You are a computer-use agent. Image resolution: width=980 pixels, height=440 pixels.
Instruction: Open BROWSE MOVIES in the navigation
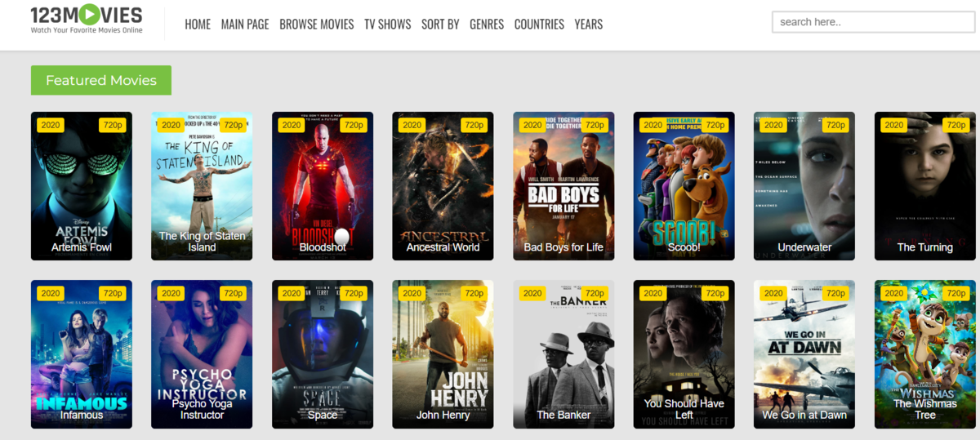[x=317, y=24]
